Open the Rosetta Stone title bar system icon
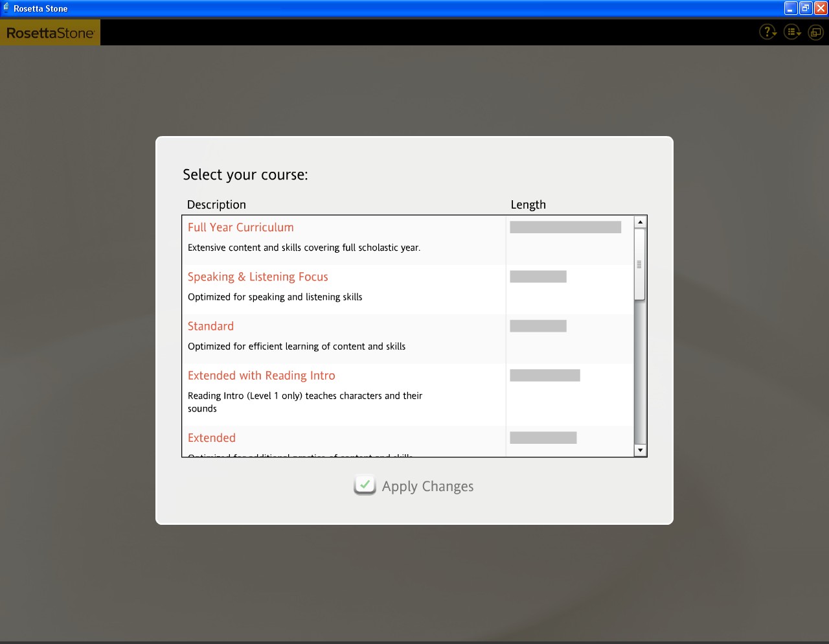The image size is (829, 644). point(6,8)
